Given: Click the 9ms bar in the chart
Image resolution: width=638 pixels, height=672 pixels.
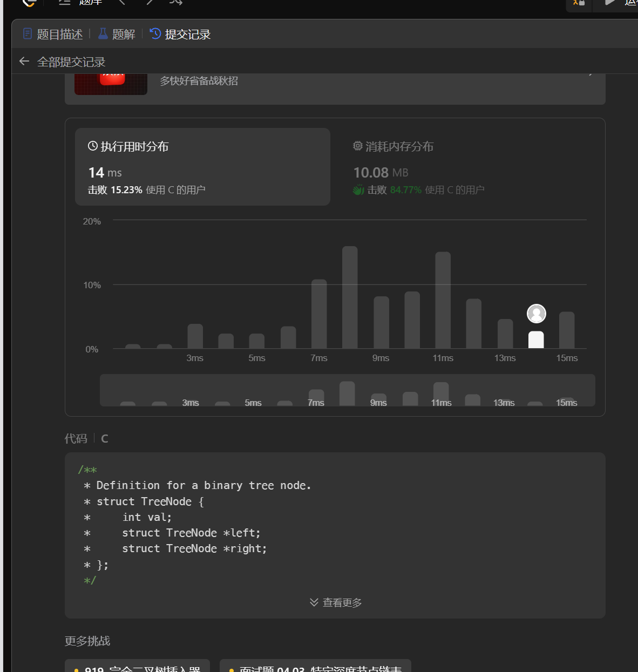Looking at the screenshot, I should 381,322.
